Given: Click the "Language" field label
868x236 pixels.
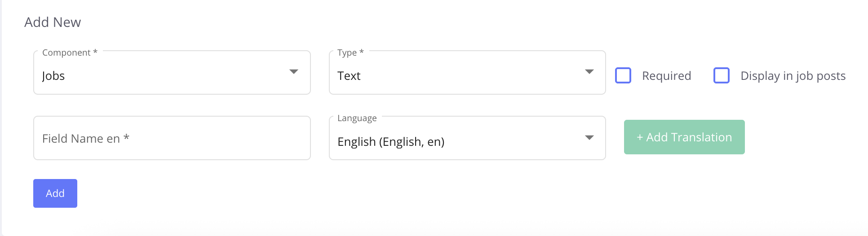Looking at the screenshot, I should click(x=357, y=118).
